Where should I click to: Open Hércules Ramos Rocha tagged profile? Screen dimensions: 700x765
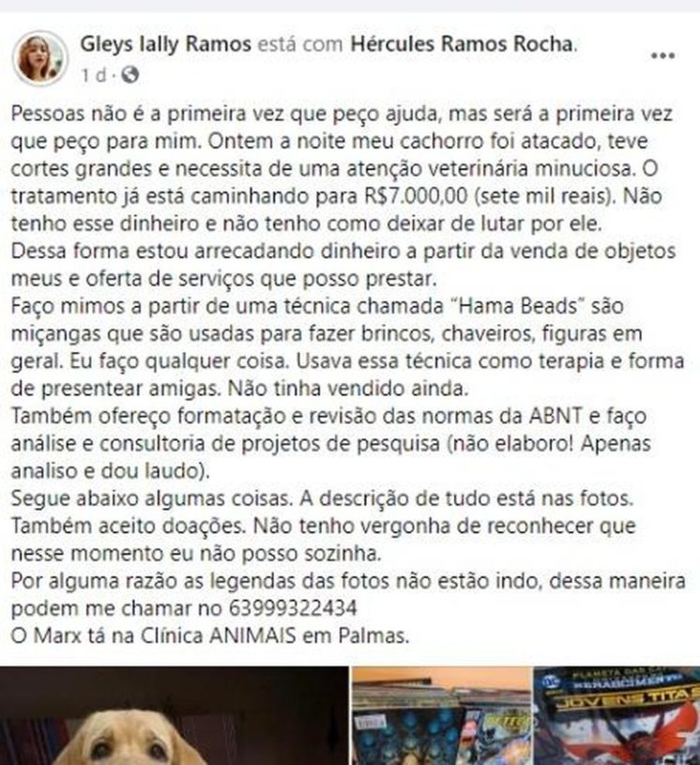click(462, 44)
